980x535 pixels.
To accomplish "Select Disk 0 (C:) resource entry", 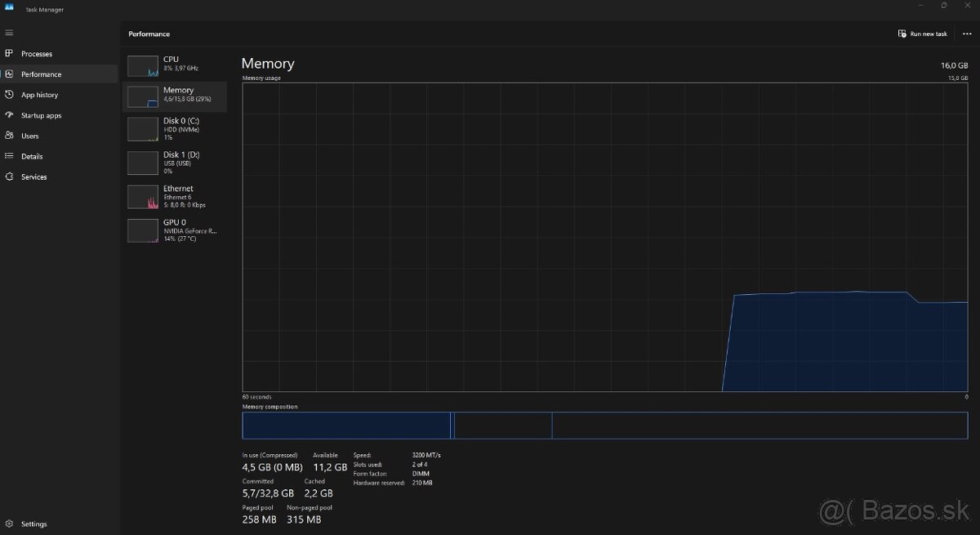I will pyautogui.click(x=175, y=129).
